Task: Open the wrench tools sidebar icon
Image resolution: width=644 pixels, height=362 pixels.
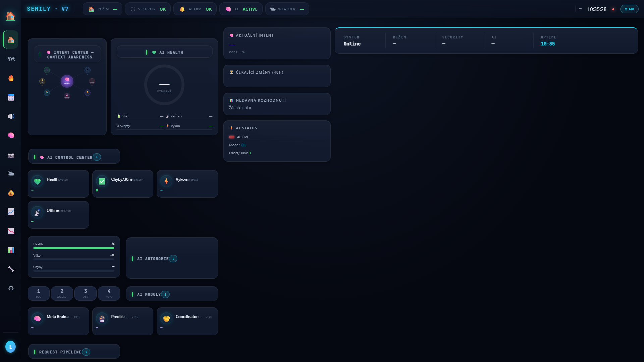Action: 11,269
